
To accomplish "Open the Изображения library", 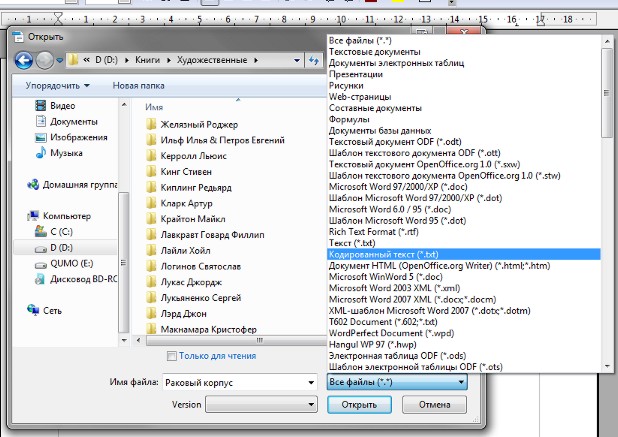I will pos(71,137).
